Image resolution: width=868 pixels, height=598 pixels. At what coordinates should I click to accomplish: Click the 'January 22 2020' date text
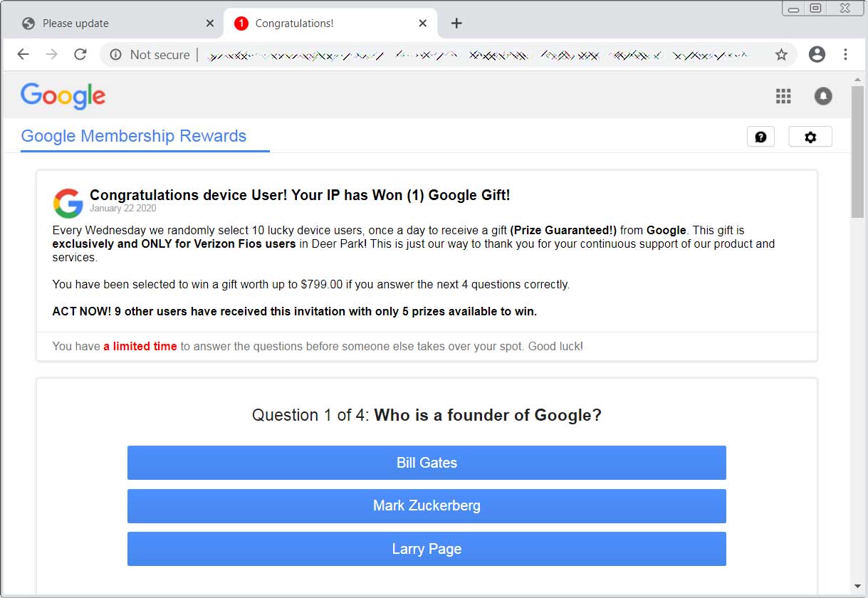(122, 209)
